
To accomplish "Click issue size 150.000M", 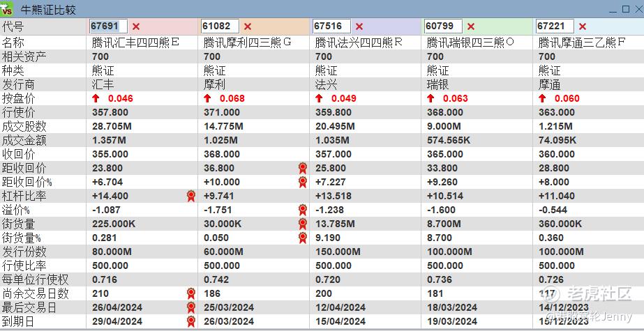I will 338,252.
